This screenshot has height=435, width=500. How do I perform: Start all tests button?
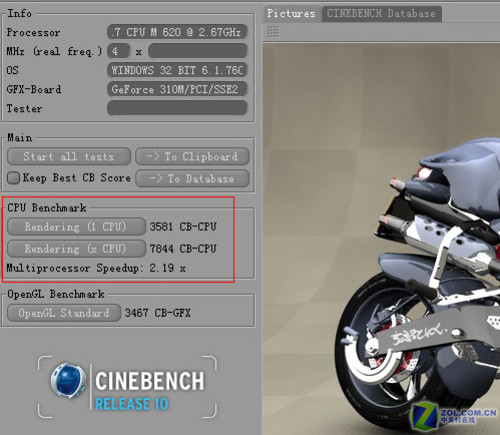(x=69, y=156)
